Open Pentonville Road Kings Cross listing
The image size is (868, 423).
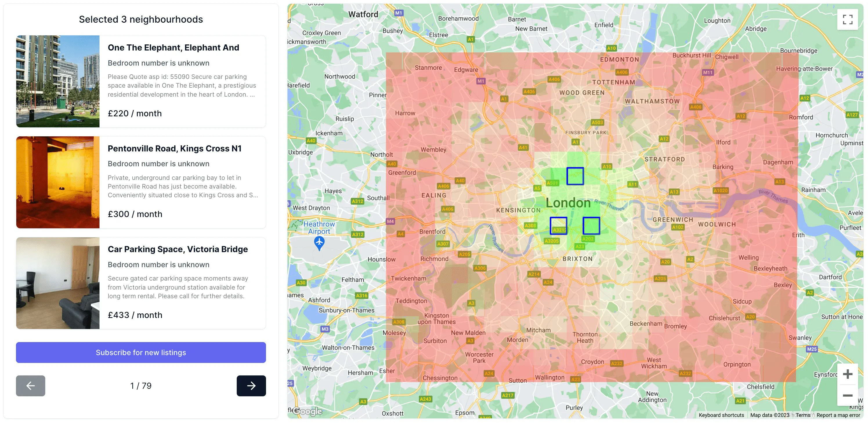[x=174, y=148]
